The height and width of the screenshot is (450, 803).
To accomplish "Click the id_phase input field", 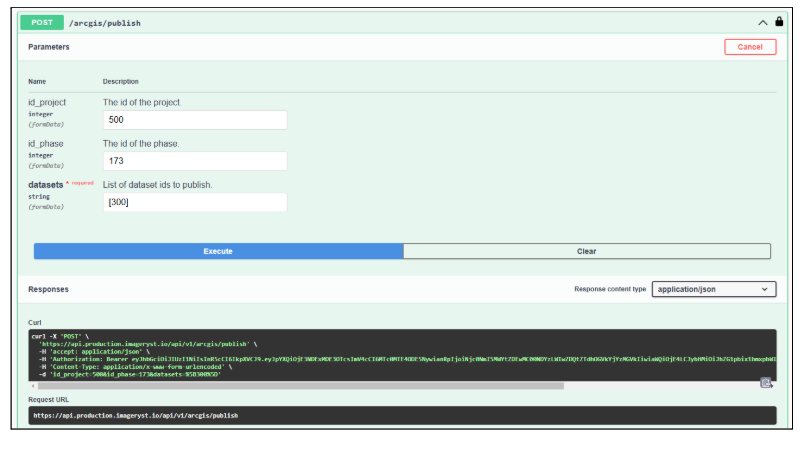I will click(x=195, y=161).
